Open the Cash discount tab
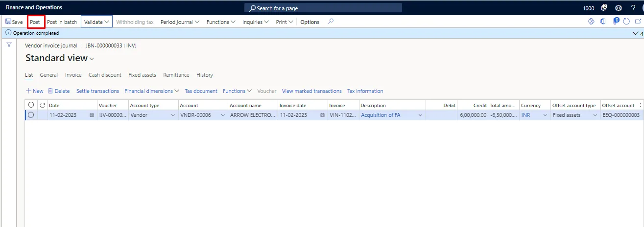Screen dimensions: 644x227 coord(105,75)
